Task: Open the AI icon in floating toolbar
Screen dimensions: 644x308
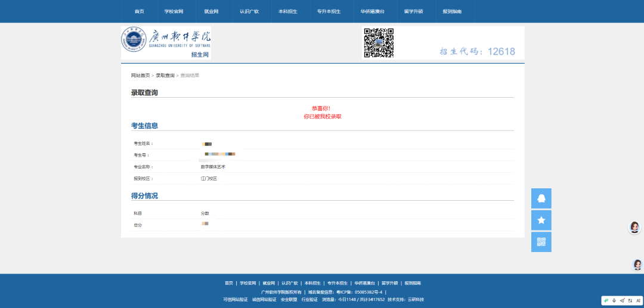Action: tap(638, 301)
